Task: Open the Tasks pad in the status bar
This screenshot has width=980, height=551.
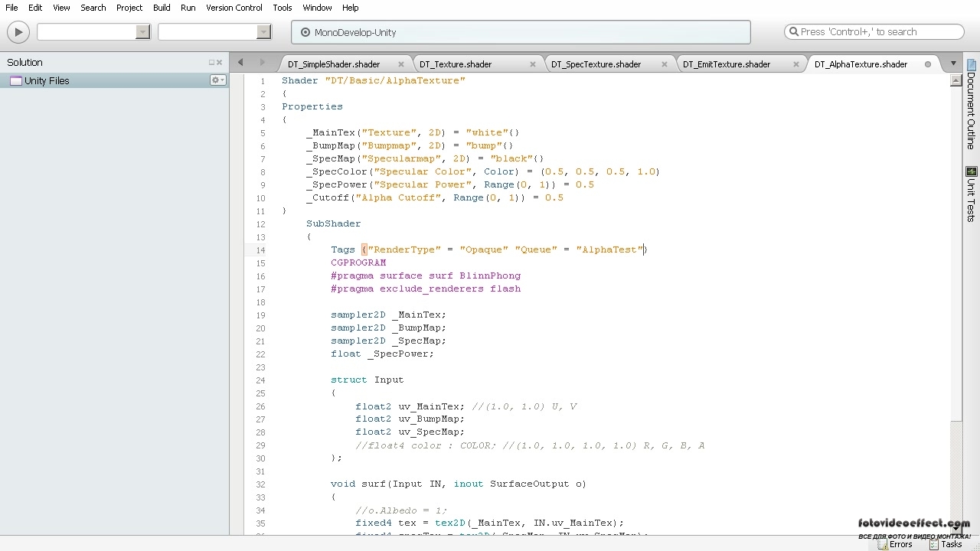Action: [x=945, y=544]
